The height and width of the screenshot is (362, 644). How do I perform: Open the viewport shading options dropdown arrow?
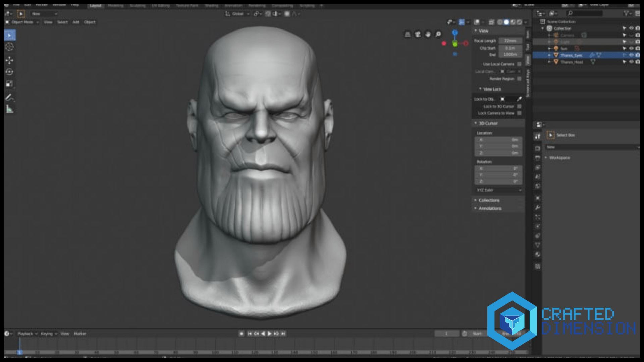click(526, 22)
